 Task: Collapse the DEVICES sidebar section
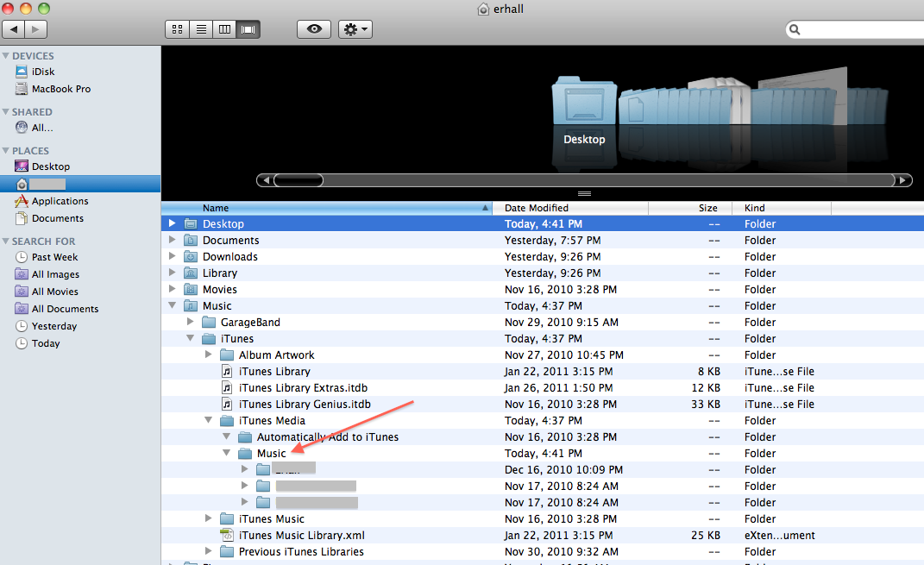pyautogui.click(x=6, y=56)
